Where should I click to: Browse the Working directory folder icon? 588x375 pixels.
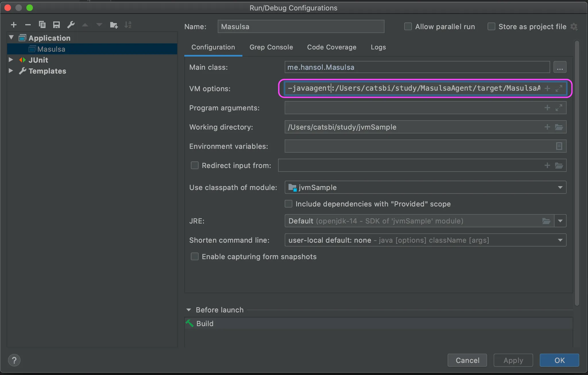(559, 127)
